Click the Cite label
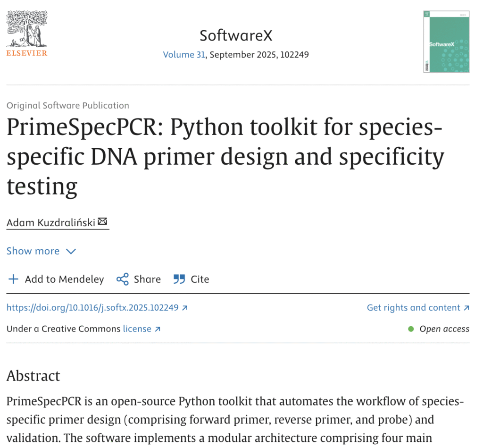 coord(200,279)
